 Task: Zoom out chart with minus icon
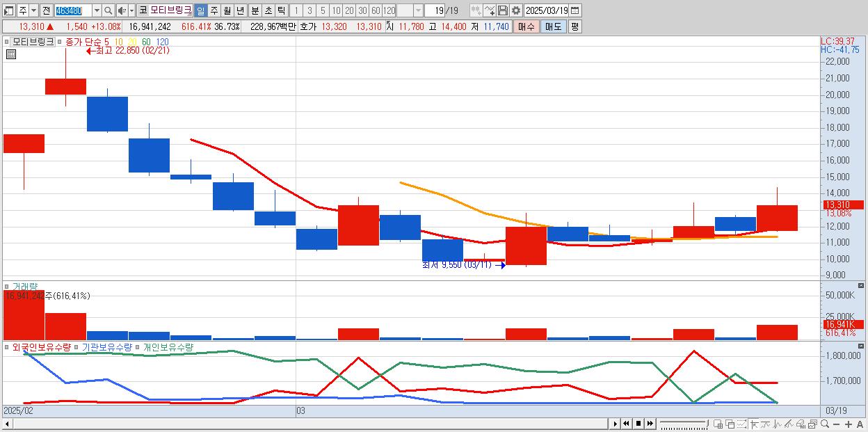[836, 424]
